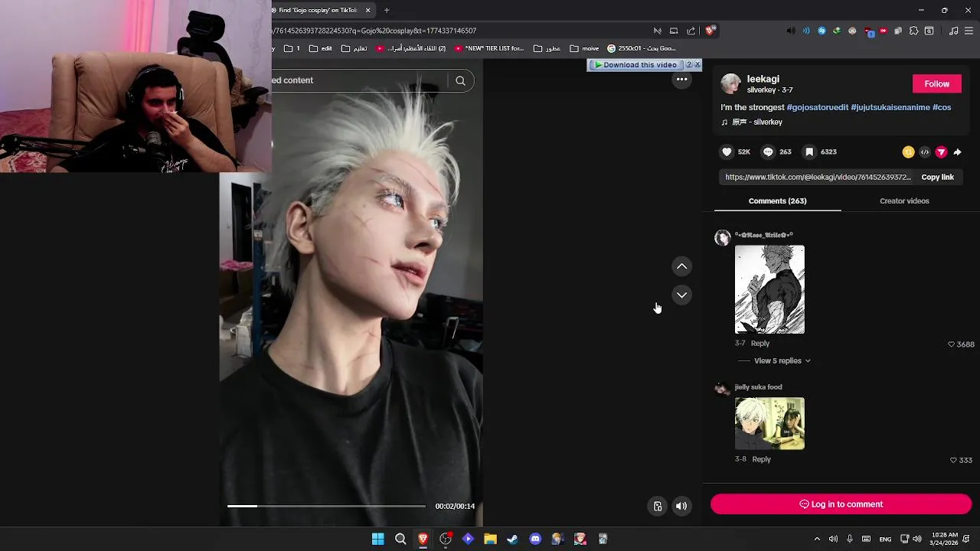
Task: Open the image in jielly suka food comment
Action: pyautogui.click(x=769, y=423)
